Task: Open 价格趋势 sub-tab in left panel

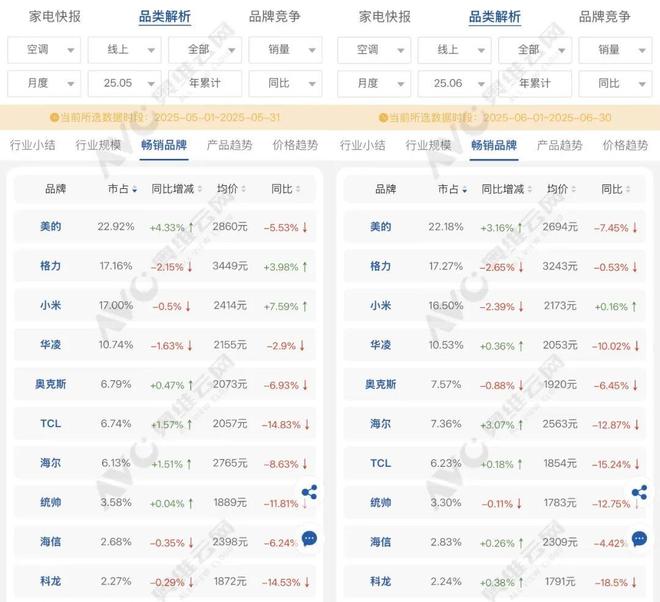Action: tap(295, 145)
